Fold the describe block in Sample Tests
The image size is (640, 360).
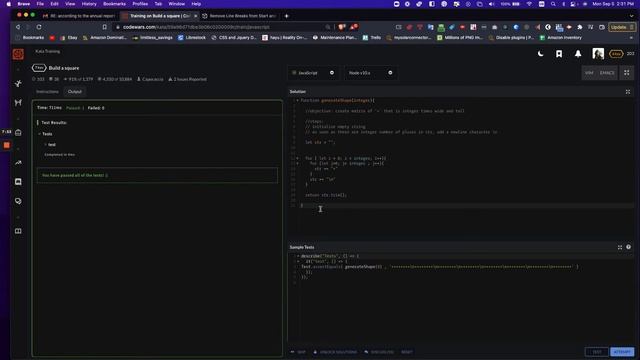[298, 256]
